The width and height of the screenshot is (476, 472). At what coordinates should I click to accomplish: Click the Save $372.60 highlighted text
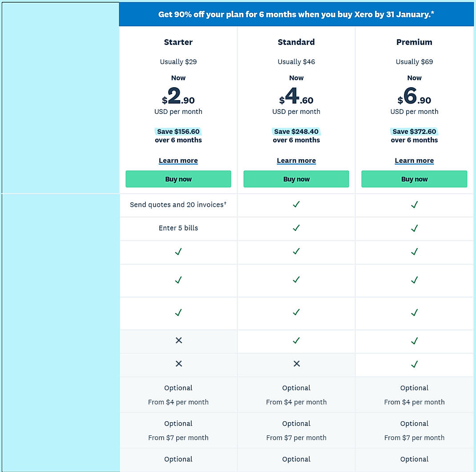click(x=414, y=132)
